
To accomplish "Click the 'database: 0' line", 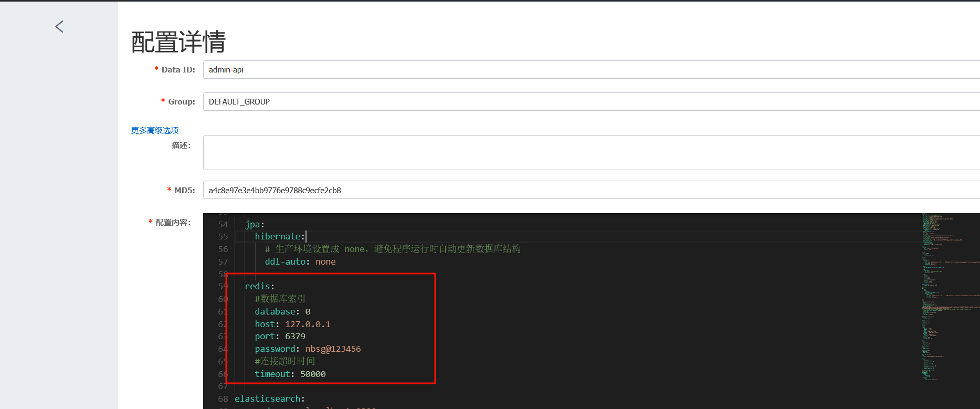I will pyautogui.click(x=282, y=312).
